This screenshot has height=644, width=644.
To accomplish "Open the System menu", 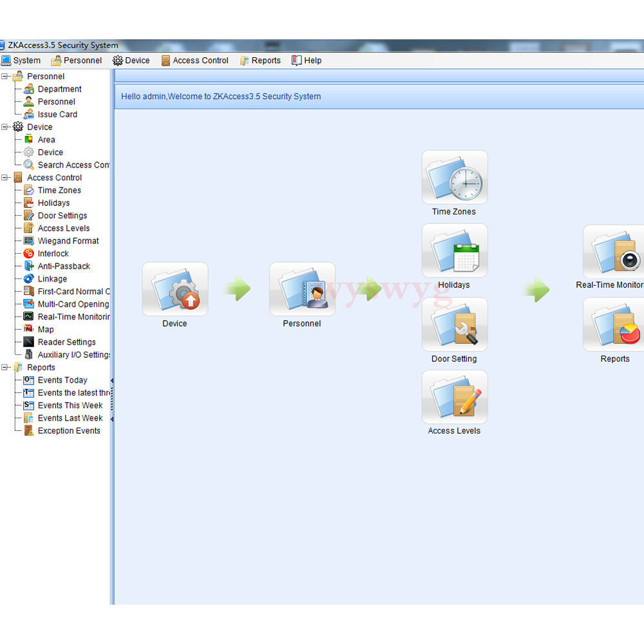I will (21, 61).
